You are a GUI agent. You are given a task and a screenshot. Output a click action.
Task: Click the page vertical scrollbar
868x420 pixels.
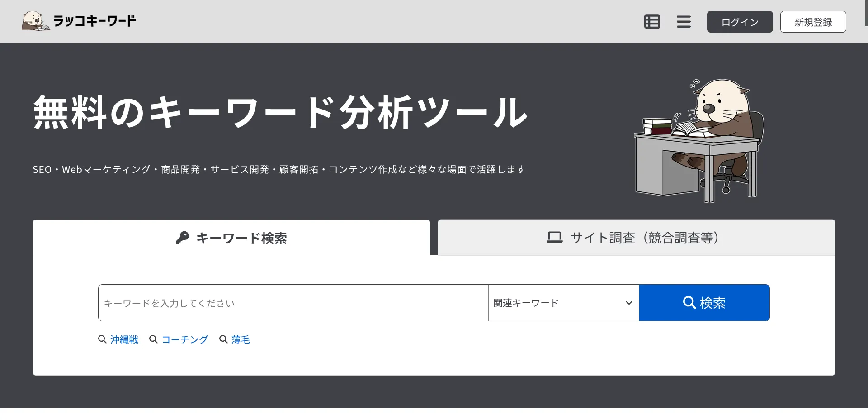click(866, 13)
